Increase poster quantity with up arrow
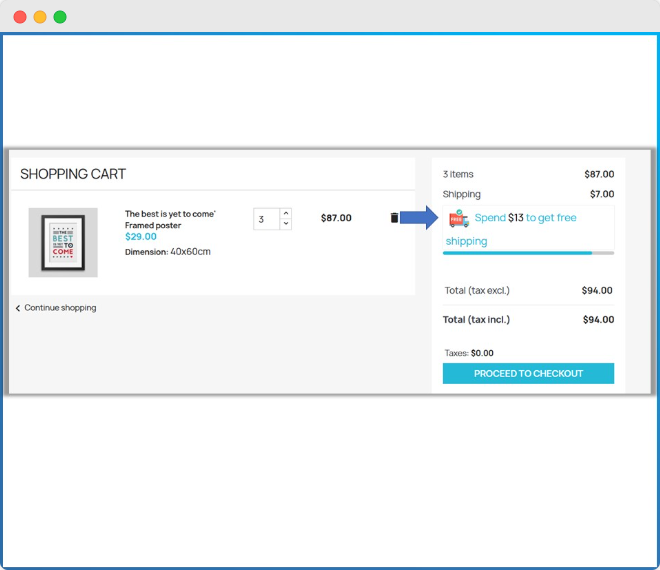This screenshot has height=570, width=660. (x=286, y=213)
